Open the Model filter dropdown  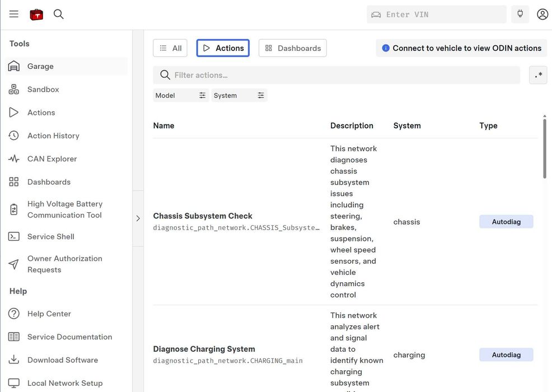click(x=181, y=95)
